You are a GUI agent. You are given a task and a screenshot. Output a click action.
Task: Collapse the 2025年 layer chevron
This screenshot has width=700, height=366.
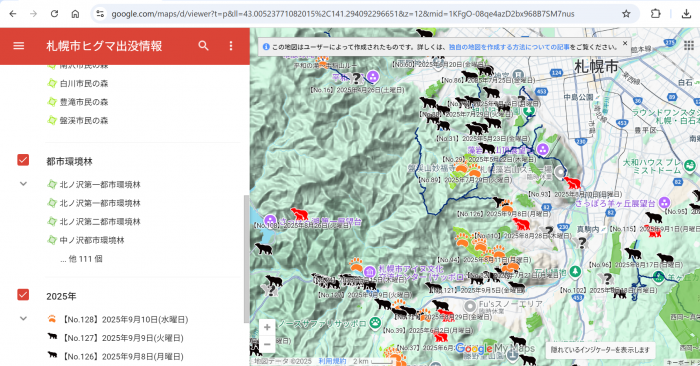tap(23, 319)
